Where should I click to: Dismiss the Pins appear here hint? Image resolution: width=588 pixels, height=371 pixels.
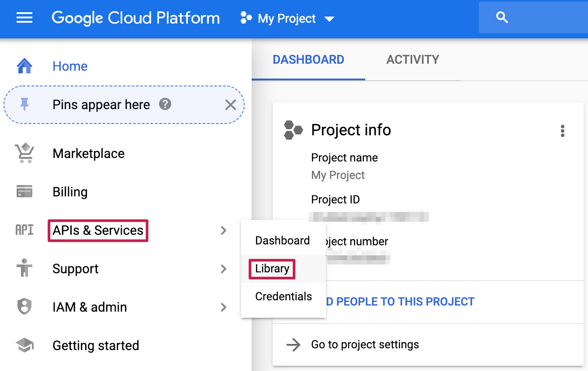tap(230, 105)
